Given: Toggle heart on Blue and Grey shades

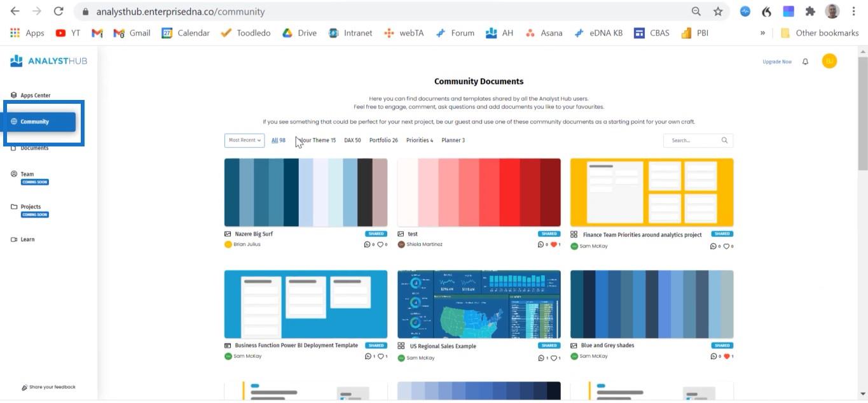Looking at the screenshot, I should [727, 357].
